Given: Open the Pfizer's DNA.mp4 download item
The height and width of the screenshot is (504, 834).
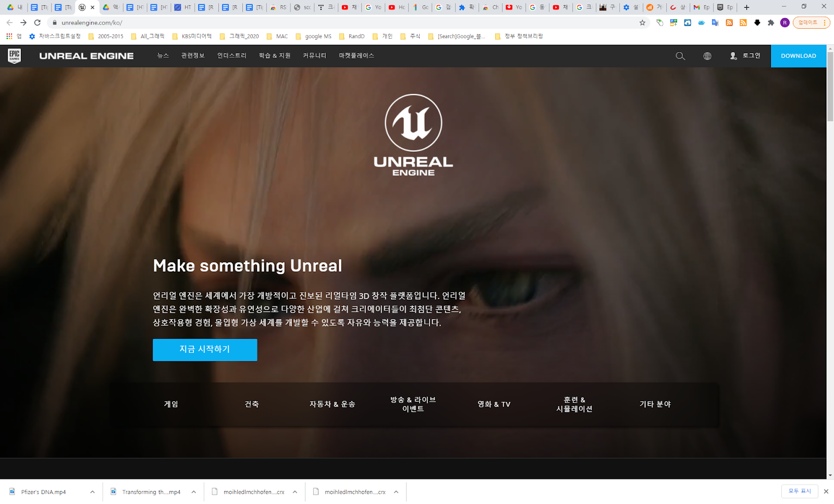Looking at the screenshot, I should [44, 491].
